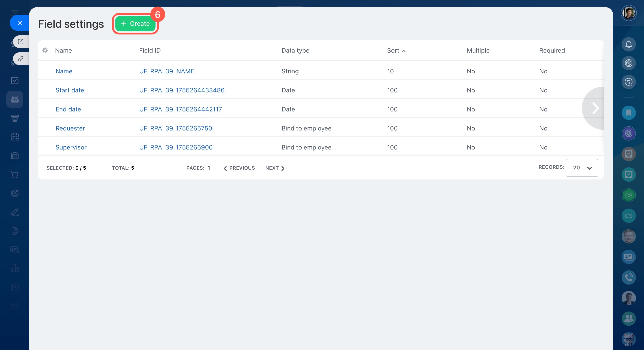Click the right scroll arrow on table

595,108
